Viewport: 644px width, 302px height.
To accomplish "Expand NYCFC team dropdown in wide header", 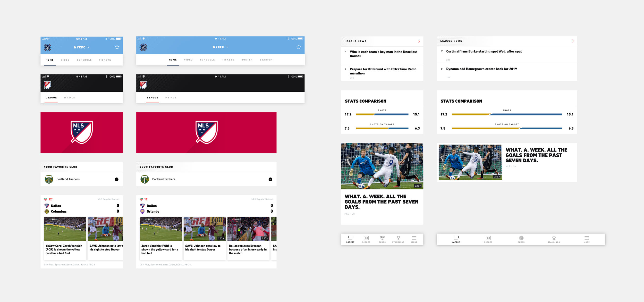I will coord(221,47).
